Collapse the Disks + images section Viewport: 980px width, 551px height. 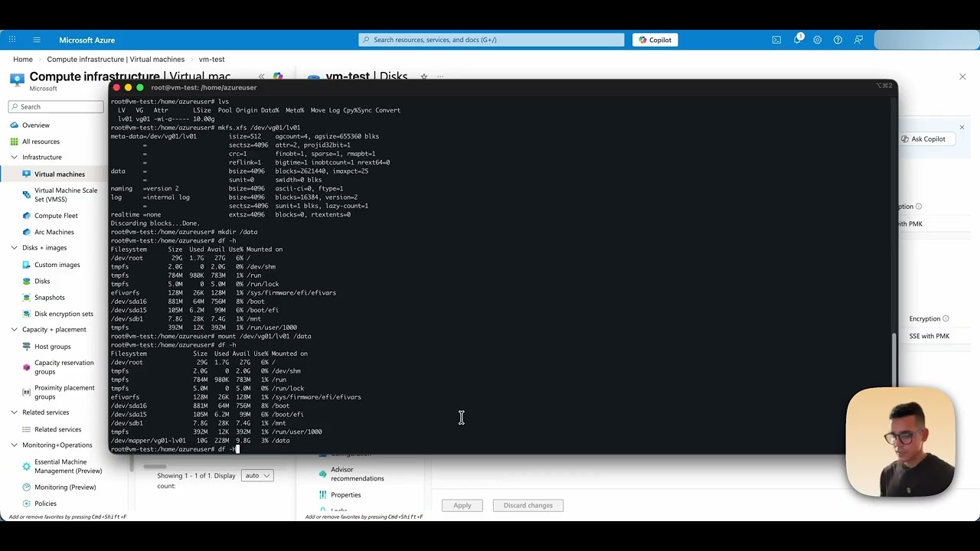pyautogui.click(x=15, y=248)
